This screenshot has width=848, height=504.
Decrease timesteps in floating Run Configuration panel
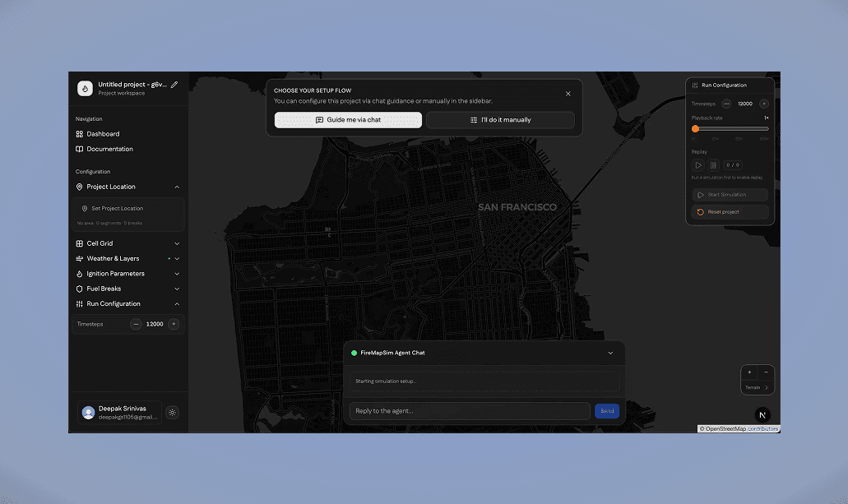726,104
